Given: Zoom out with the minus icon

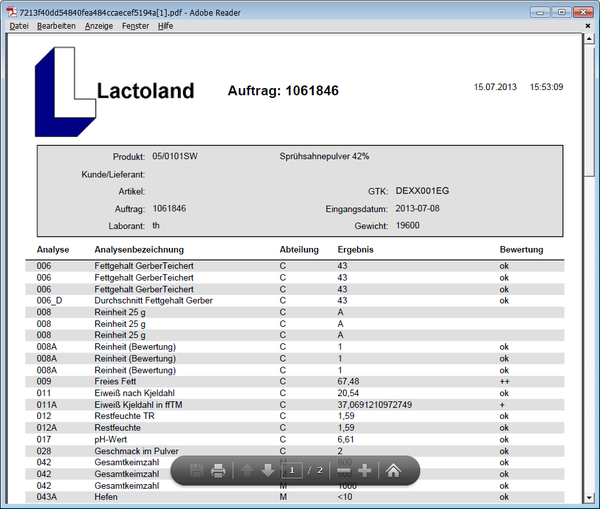Looking at the screenshot, I should tap(344, 470).
